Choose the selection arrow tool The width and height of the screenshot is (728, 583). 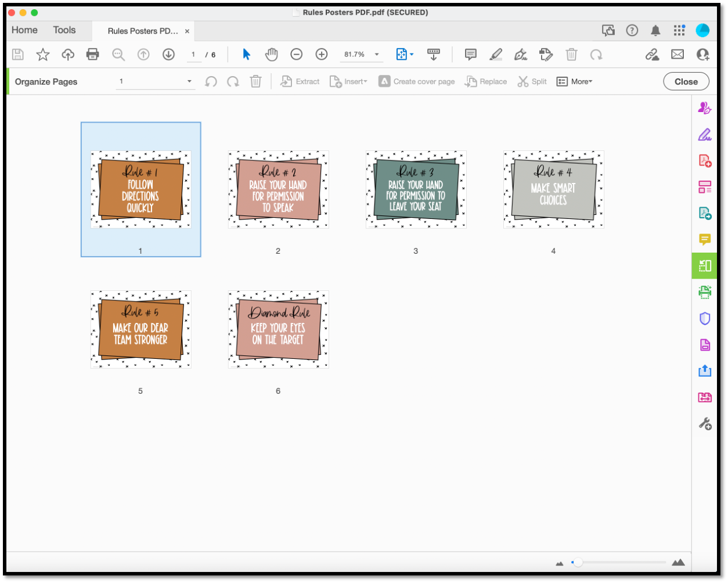[x=246, y=55]
